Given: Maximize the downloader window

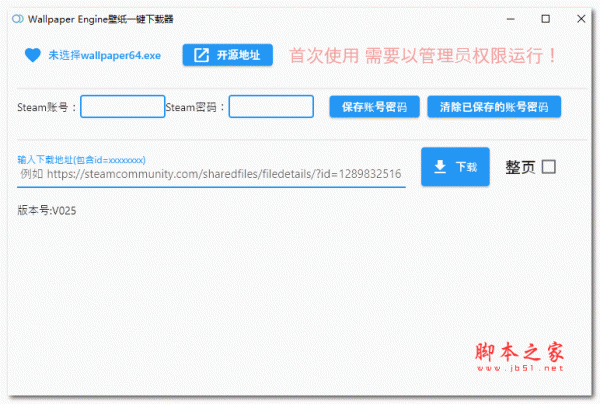Looking at the screenshot, I should (x=546, y=19).
